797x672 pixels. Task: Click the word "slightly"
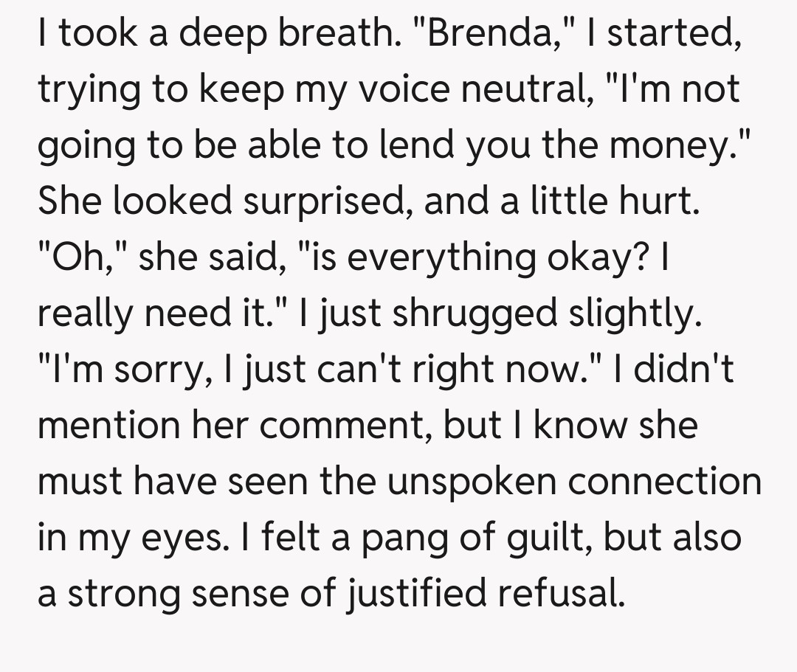click(632, 314)
